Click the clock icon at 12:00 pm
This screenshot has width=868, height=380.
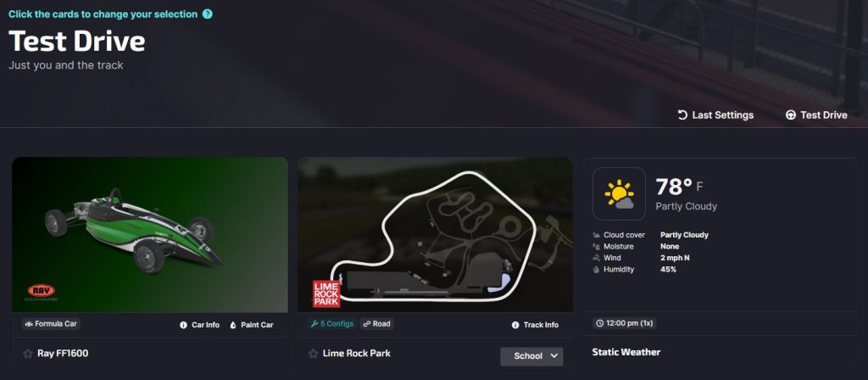pos(600,323)
